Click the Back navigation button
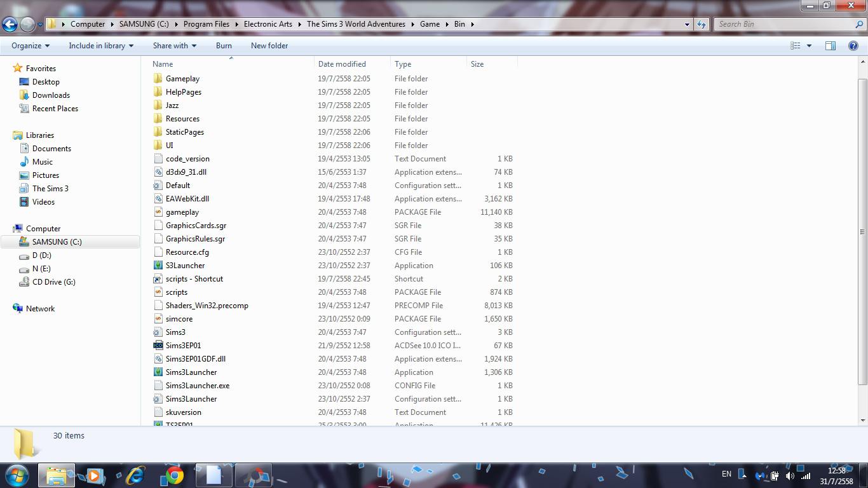This screenshot has height=488, width=868. pyautogui.click(x=10, y=24)
